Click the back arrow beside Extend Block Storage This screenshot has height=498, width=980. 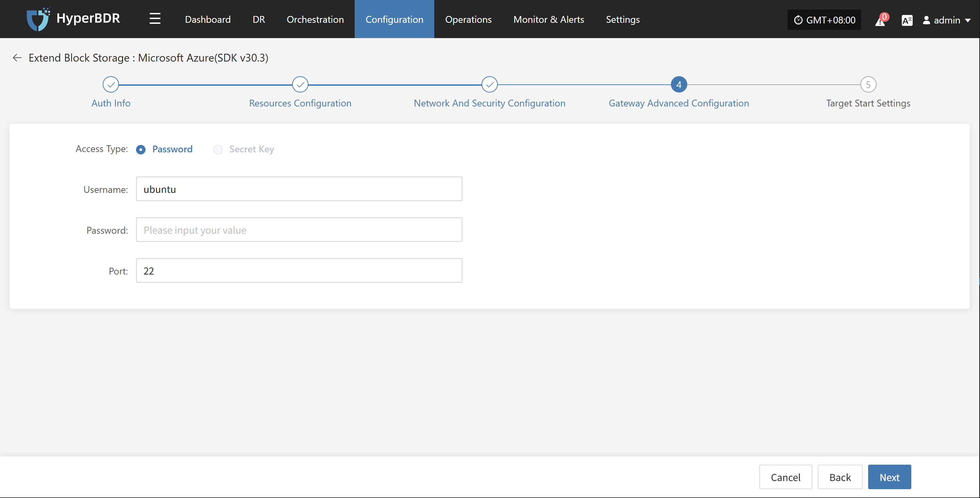[17, 58]
